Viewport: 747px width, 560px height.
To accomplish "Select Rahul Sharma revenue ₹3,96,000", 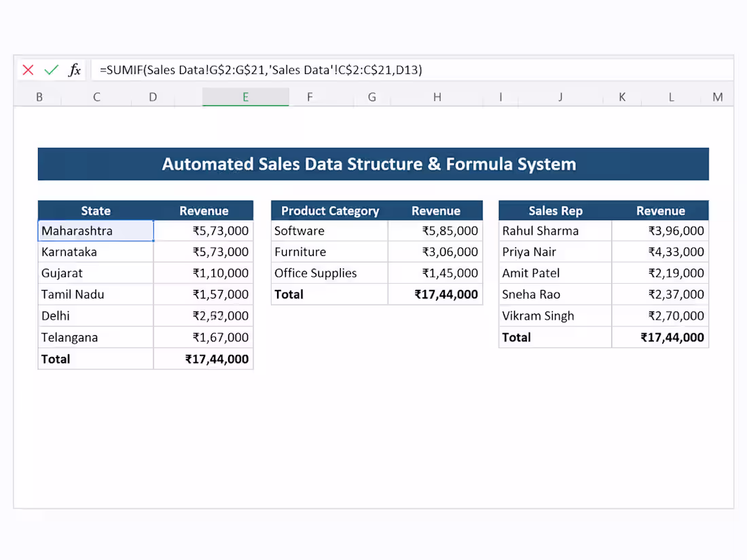I will 660,231.
